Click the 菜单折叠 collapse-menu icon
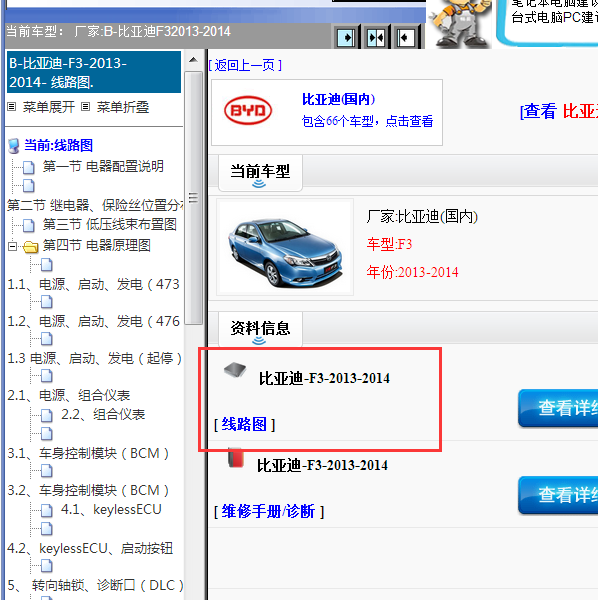The image size is (598, 600). [86, 107]
